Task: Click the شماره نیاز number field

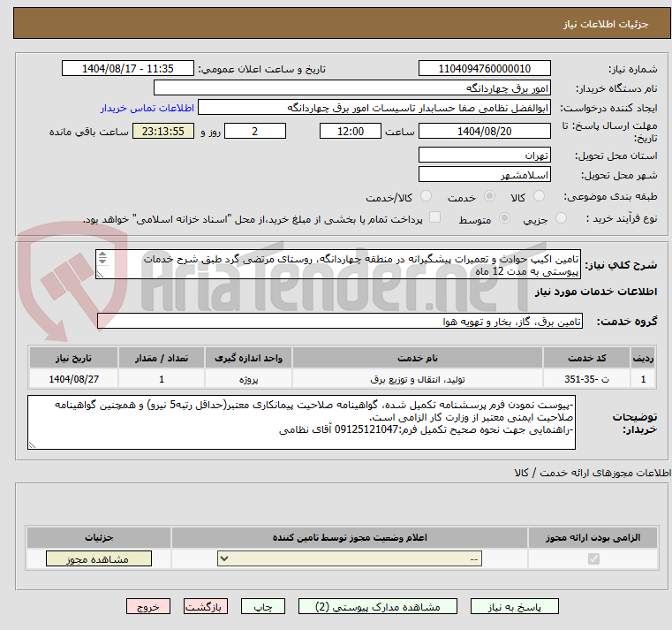Action: (x=484, y=69)
